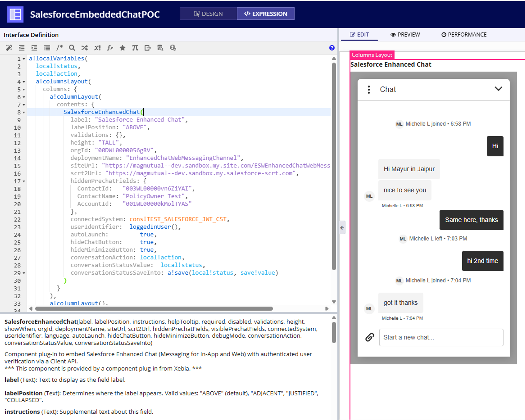
Task: Click 'hi 2nd time' message bubble
Action: pos(482,261)
